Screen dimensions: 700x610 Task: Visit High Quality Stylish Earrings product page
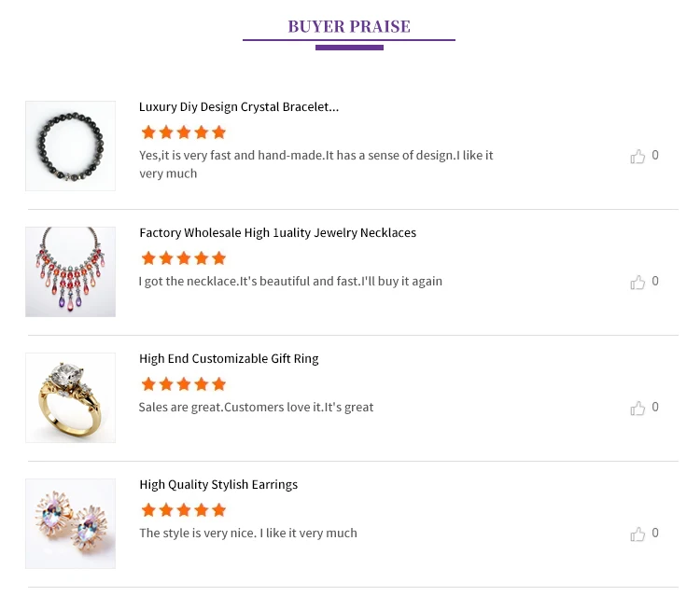(218, 485)
